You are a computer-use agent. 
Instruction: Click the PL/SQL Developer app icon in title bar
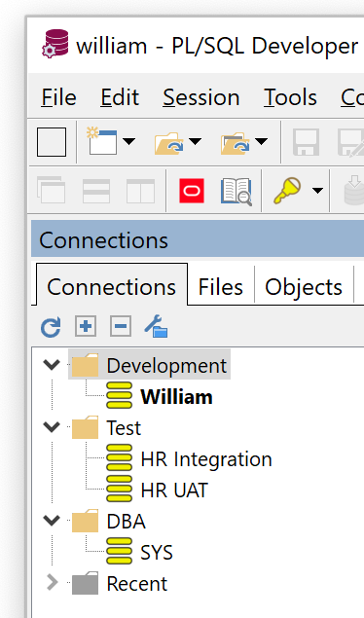(x=55, y=44)
